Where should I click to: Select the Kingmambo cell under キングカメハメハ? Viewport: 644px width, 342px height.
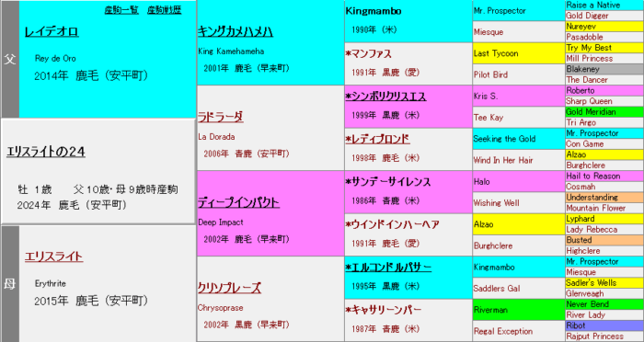click(x=408, y=21)
